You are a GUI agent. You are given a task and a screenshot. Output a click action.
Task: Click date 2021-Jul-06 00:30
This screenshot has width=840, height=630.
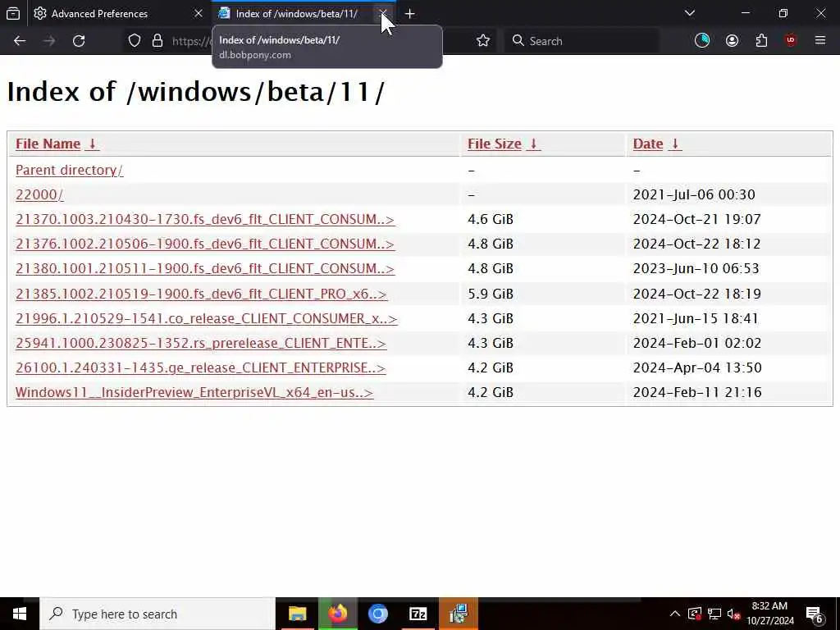click(x=694, y=194)
